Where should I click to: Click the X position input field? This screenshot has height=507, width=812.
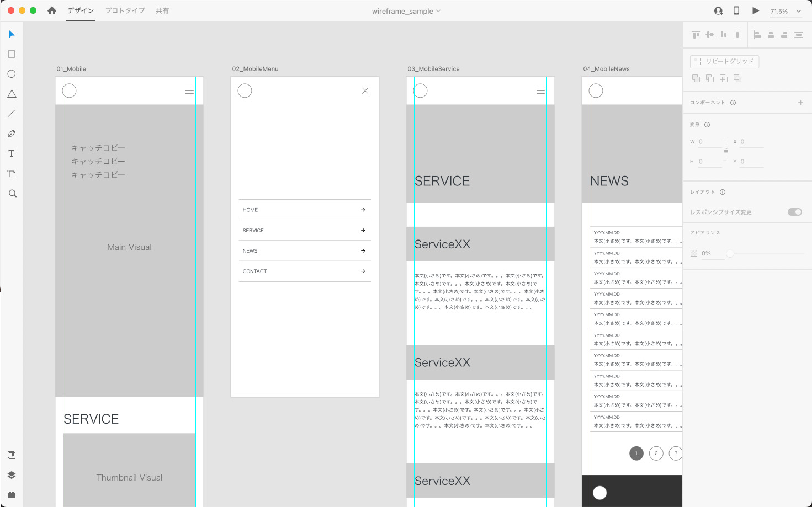[x=751, y=142]
